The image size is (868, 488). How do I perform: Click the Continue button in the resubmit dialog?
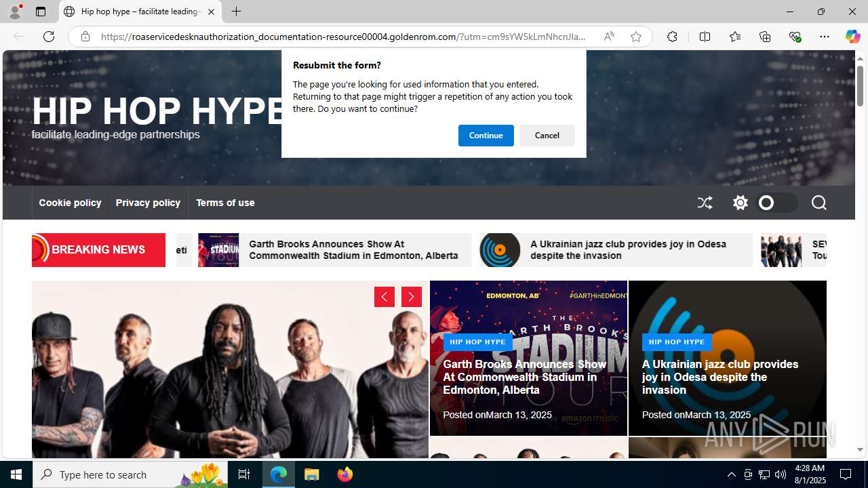click(486, 136)
